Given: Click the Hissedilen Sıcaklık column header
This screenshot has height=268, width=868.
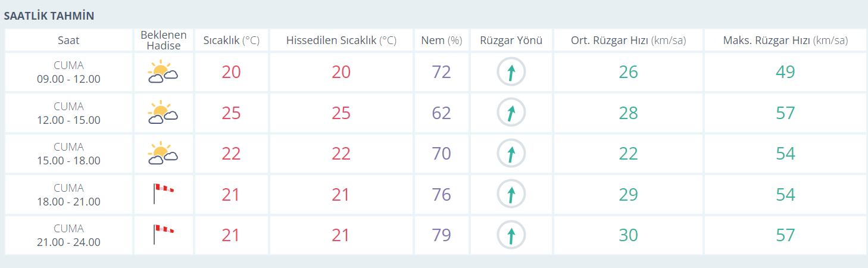Looking at the screenshot, I should tap(341, 40).
